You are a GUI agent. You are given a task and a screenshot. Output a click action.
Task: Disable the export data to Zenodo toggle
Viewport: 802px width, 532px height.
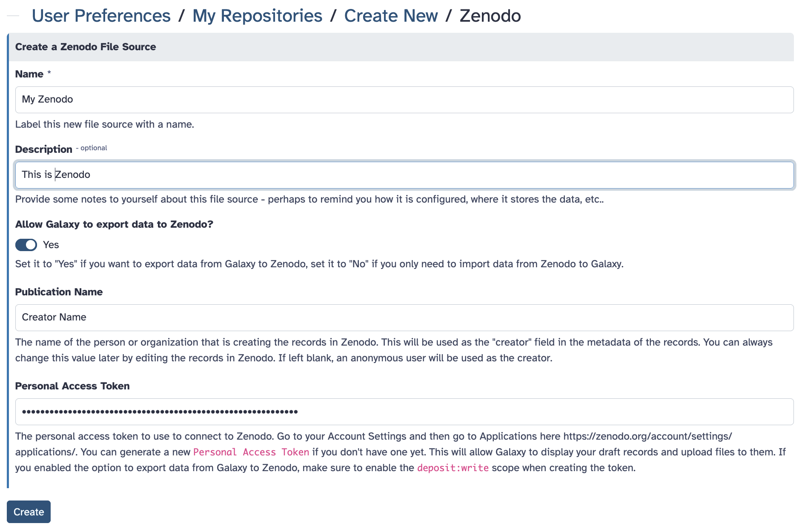point(26,245)
